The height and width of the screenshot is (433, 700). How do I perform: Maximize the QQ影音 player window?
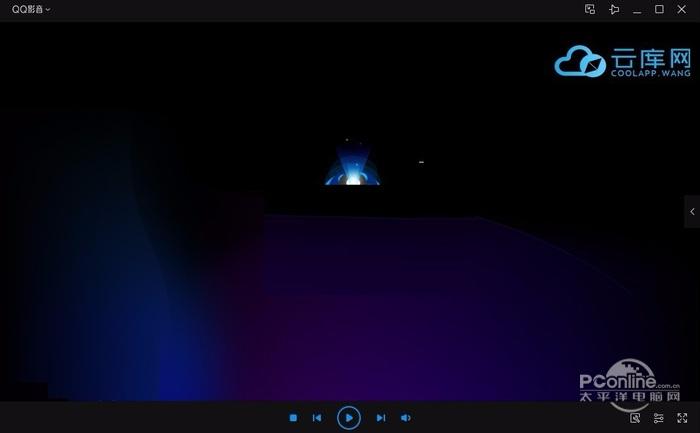click(659, 9)
